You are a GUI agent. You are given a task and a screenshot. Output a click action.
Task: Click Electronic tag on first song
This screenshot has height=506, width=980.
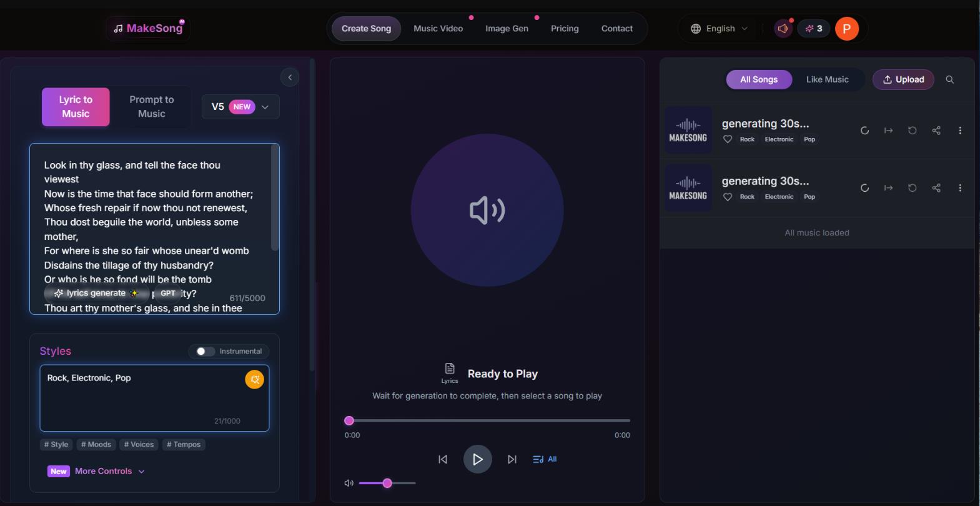coord(779,139)
